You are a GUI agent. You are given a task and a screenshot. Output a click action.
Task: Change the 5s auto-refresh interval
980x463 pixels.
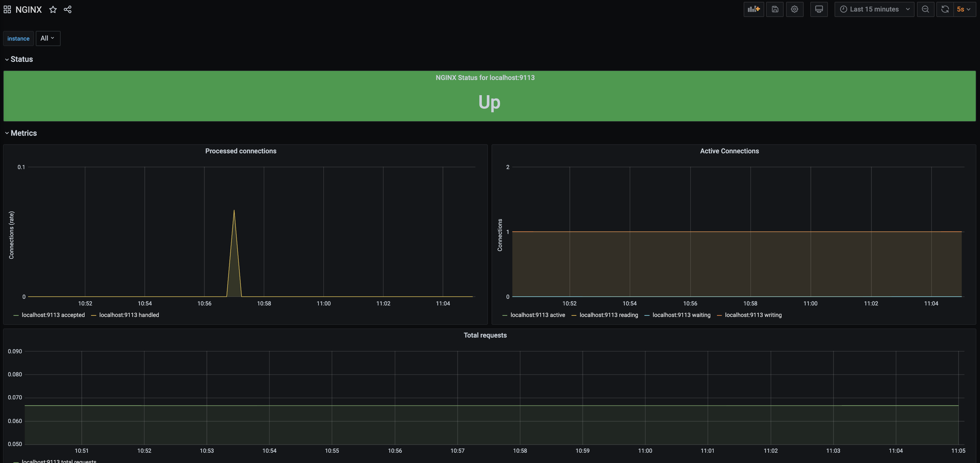tap(964, 9)
